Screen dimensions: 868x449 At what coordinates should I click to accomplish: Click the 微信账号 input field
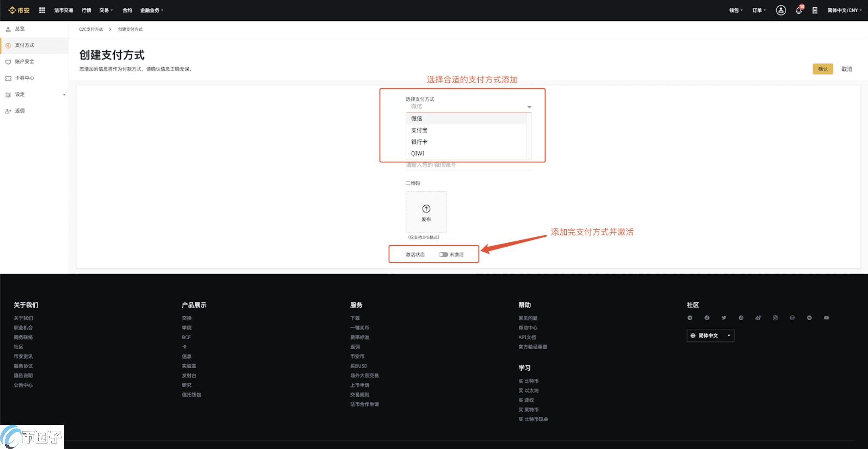(x=468, y=165)
